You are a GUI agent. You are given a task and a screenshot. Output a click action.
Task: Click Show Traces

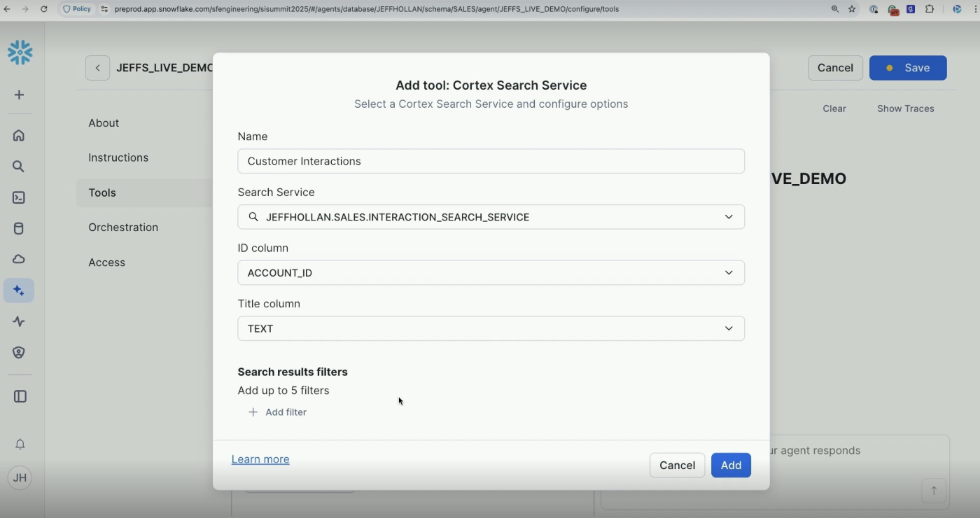pyautogui.click(x=906, y=108)
